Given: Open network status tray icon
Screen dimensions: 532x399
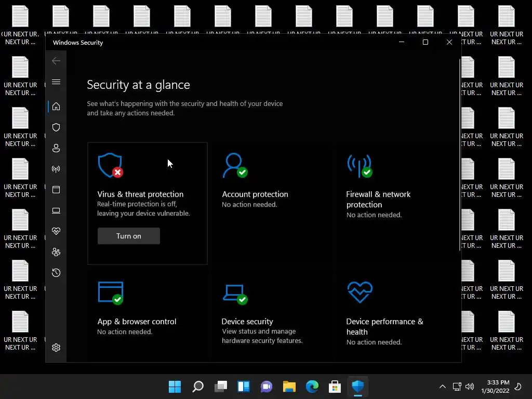Looking at the screenshot, I should [457, 387].
